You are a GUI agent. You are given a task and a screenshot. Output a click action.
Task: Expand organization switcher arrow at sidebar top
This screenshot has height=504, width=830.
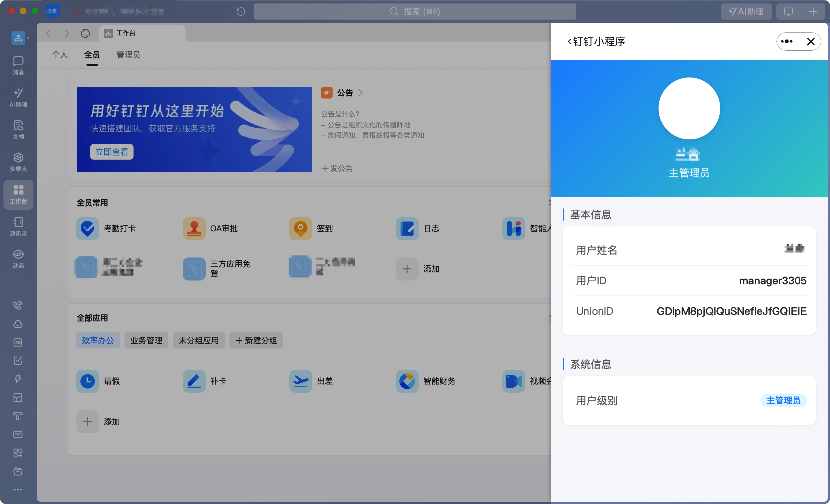(x=29, y=38)
